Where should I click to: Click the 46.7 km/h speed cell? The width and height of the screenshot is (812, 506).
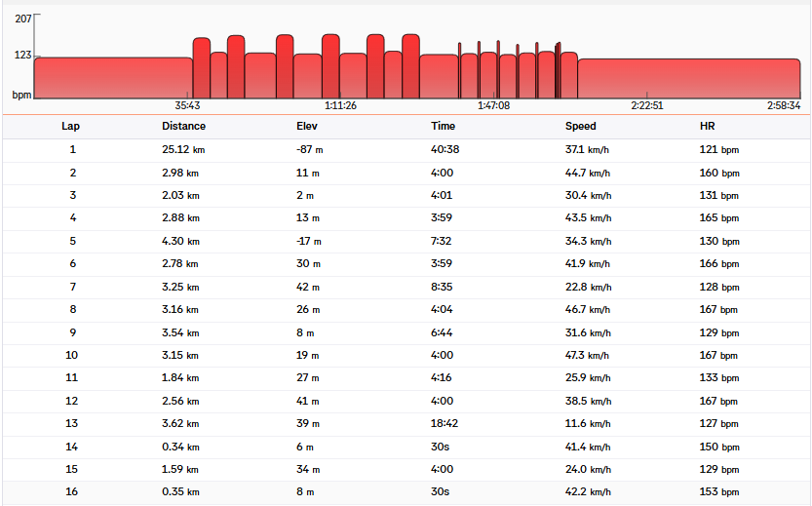[x=587, y=310]
